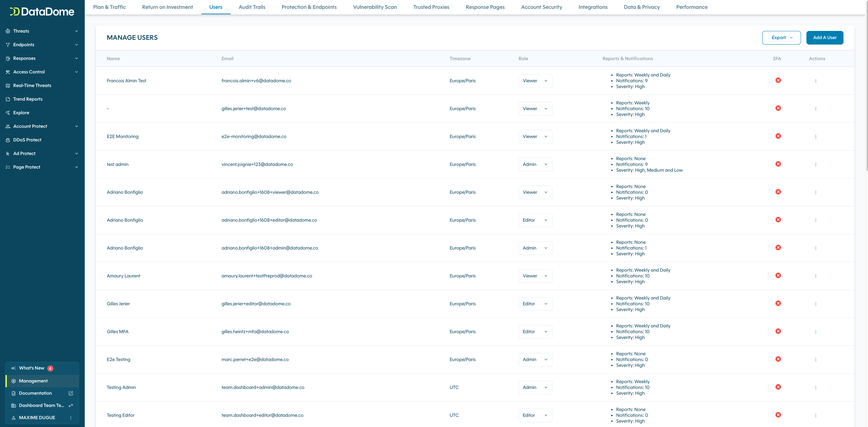
Task: Click the Management gear icon
Action: (x=14, y=381)
